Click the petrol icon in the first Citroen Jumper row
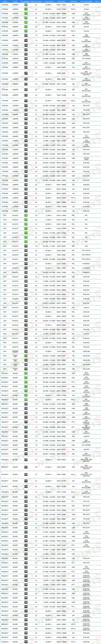 [26, 5]
